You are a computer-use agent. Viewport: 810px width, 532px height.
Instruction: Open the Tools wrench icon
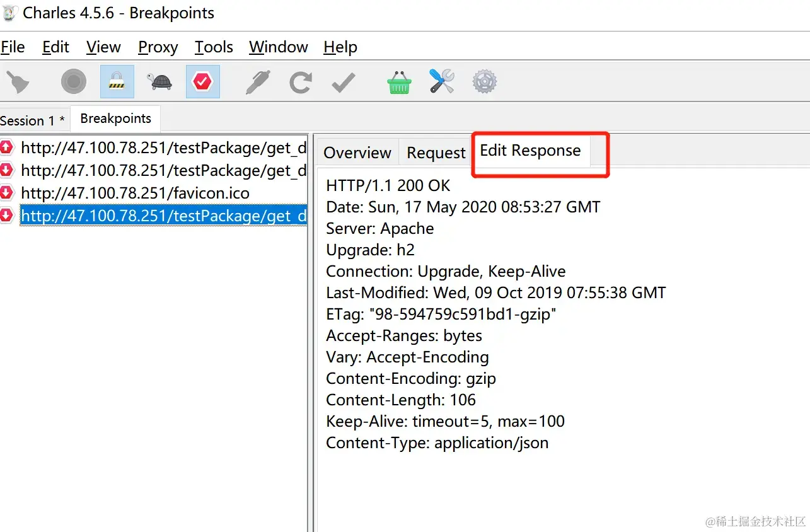[442, 81]
